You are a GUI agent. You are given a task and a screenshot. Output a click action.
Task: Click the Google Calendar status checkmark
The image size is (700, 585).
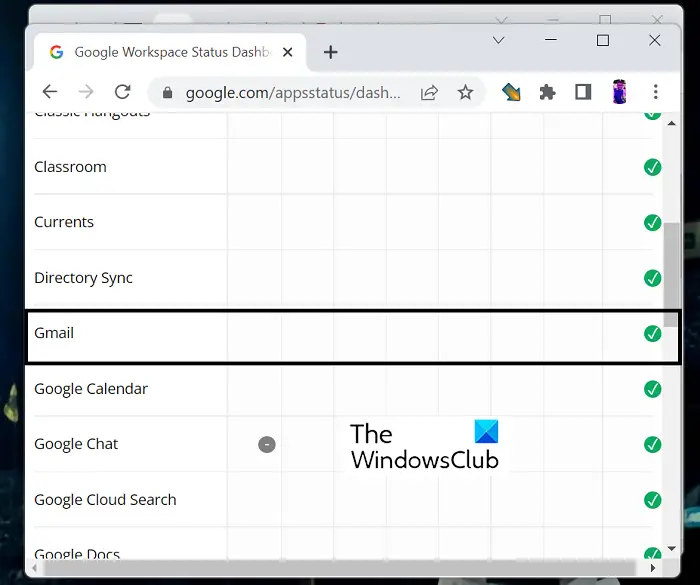tap(652, 389)
